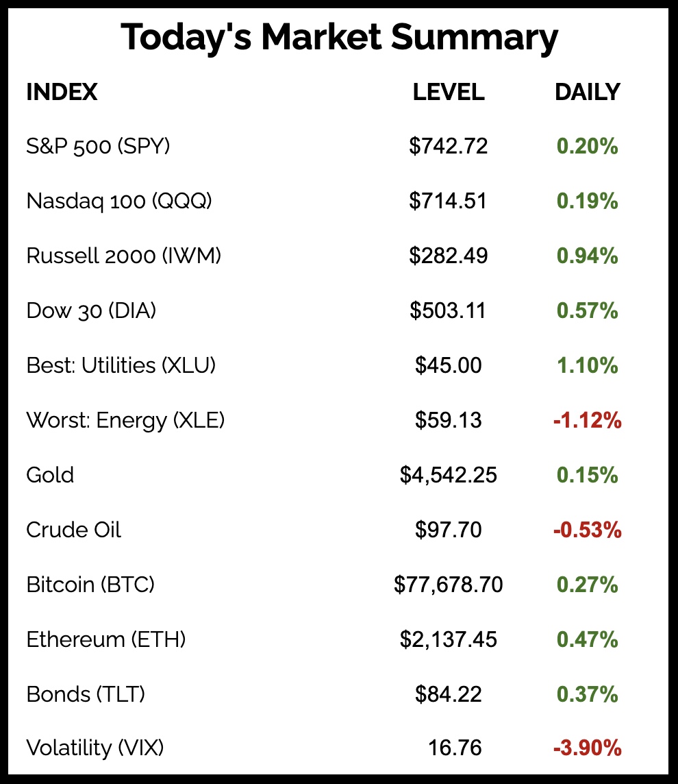Click the Nasdaq 100 (QQQ) label
The image size is (678, 784).
point(119,201)
